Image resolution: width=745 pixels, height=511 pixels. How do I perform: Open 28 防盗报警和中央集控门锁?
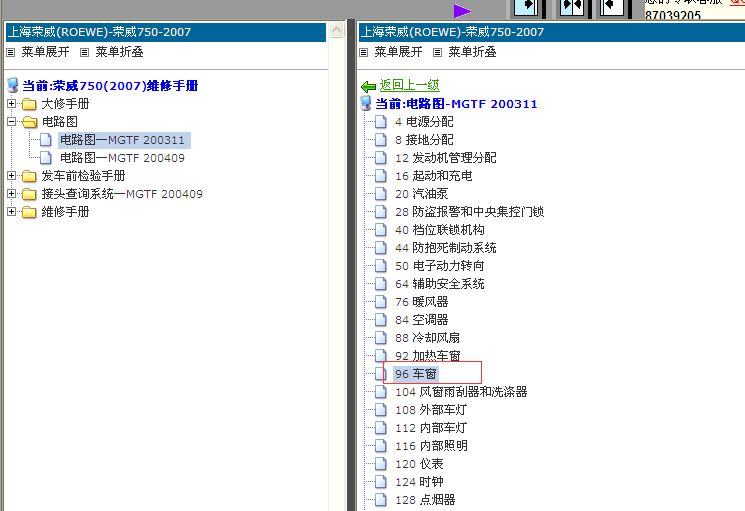coord(469,212)
